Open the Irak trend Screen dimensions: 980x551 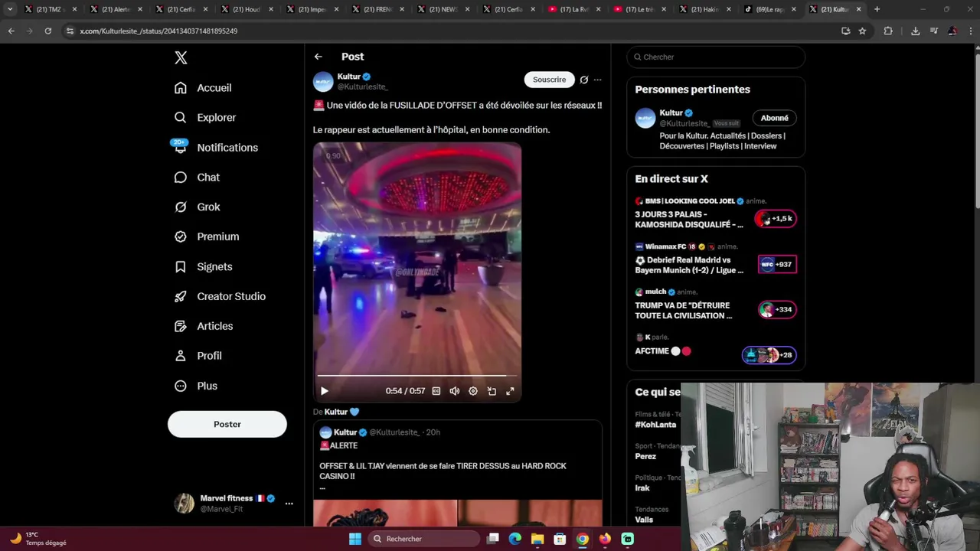click(x=642, y=487)
